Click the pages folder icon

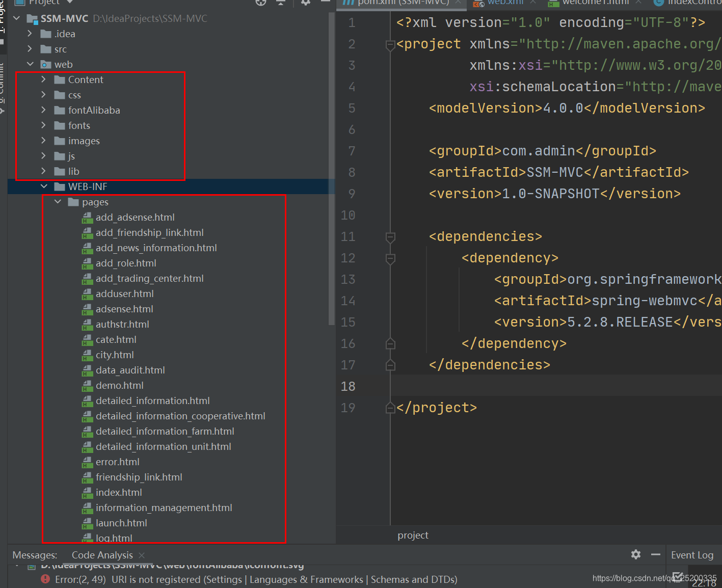(x=73, y=202)
